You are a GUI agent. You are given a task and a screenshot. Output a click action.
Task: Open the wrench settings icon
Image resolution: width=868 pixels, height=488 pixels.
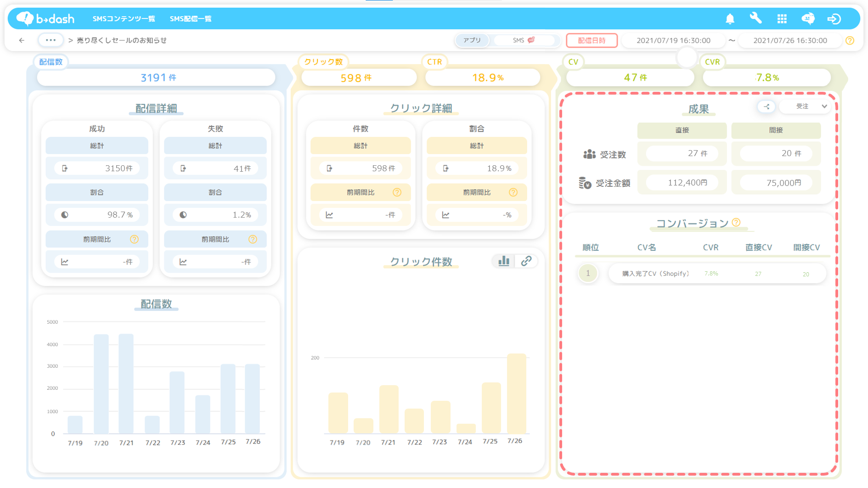[755, 18]
